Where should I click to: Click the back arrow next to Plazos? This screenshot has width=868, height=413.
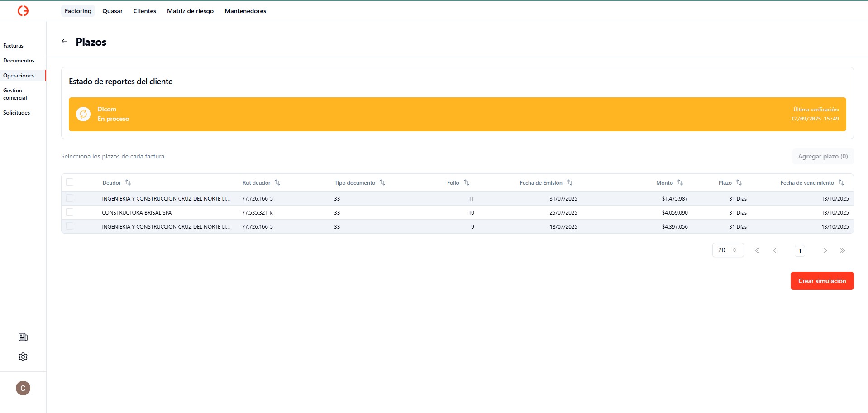point(65,41)
